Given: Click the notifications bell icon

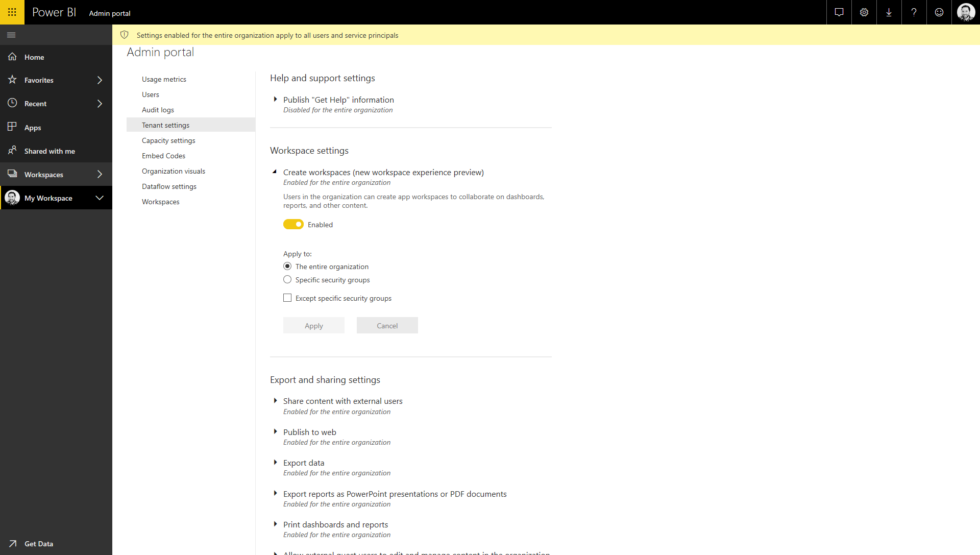Looking at the screenshot, I should [840, 12].
